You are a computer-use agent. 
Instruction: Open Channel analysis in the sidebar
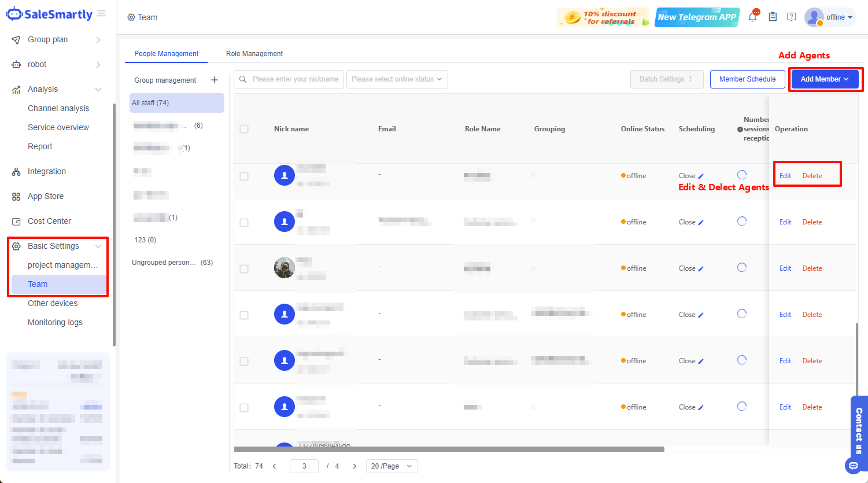click(x=58, y=108)
